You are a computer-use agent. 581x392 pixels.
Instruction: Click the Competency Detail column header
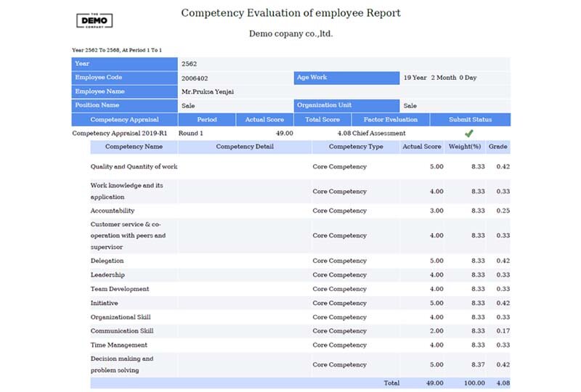245,147
